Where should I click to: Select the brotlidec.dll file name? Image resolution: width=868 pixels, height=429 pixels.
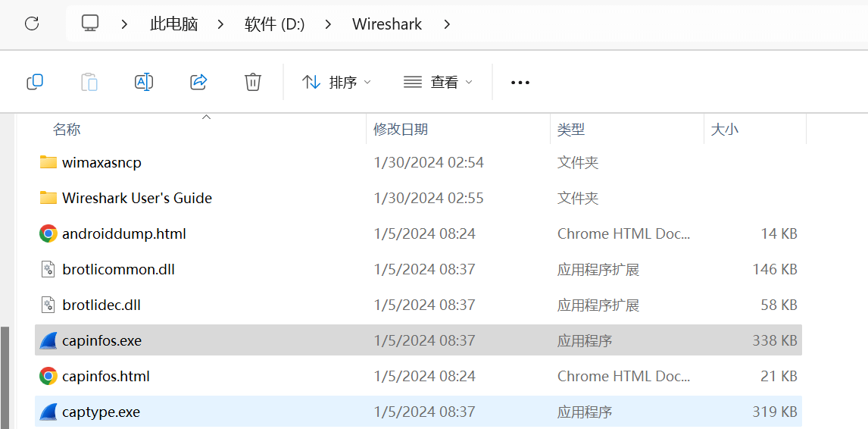pos(101,305)
